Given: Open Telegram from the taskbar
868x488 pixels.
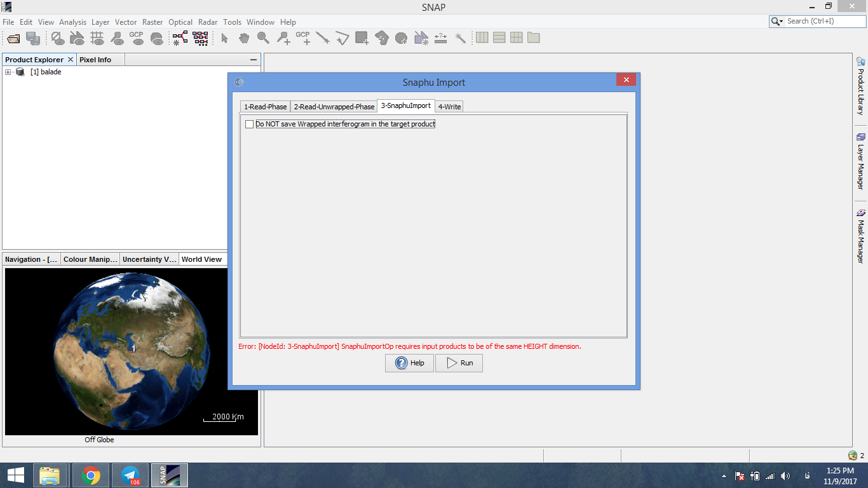Looking at the screenshot, I should [x=130, y=475].
